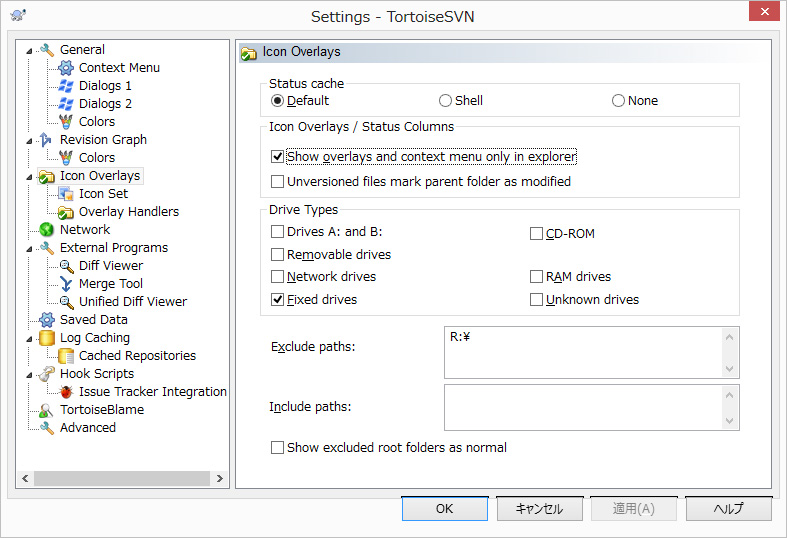
Task: Click Exclude paths scroll down arrow
Action: pyautogui.click(x=730, y=369)
